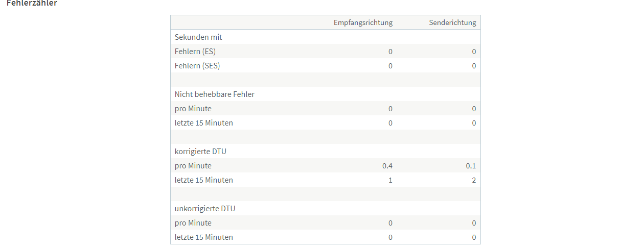Click letzte 15 Minuten under korrigierte DTU
644x249 pixels.
[204, 180]
